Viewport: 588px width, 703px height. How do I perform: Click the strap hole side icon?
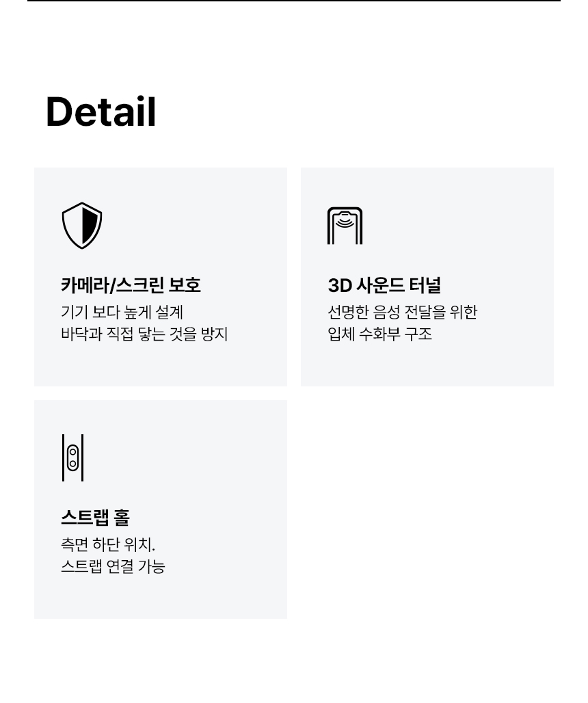[72, 457]
